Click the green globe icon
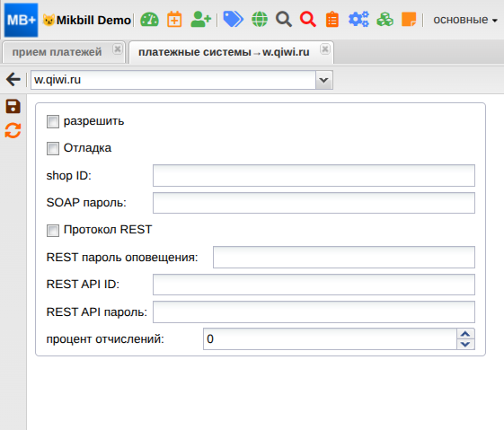The image size is (504, 430). click(x=260, y=19)
